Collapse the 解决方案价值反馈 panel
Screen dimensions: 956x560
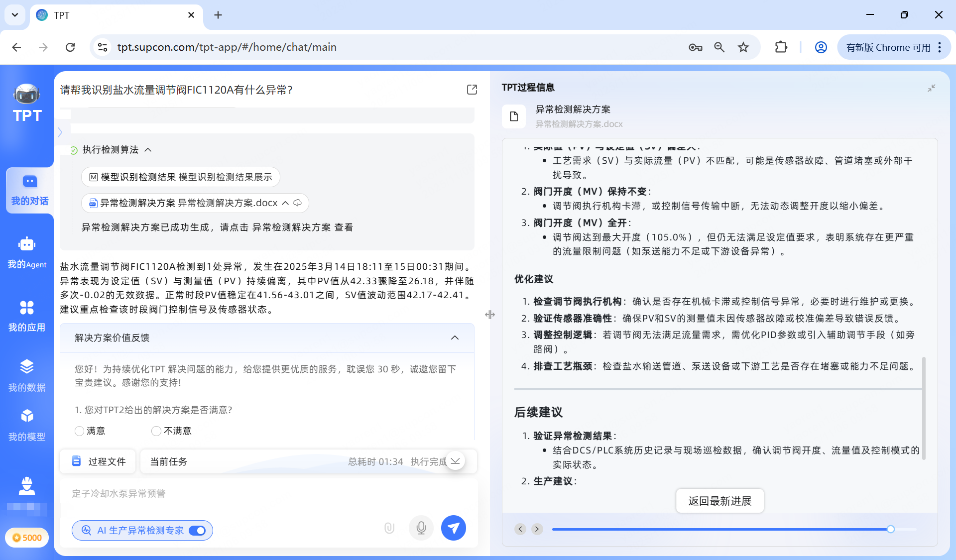(x=455, y=338)
